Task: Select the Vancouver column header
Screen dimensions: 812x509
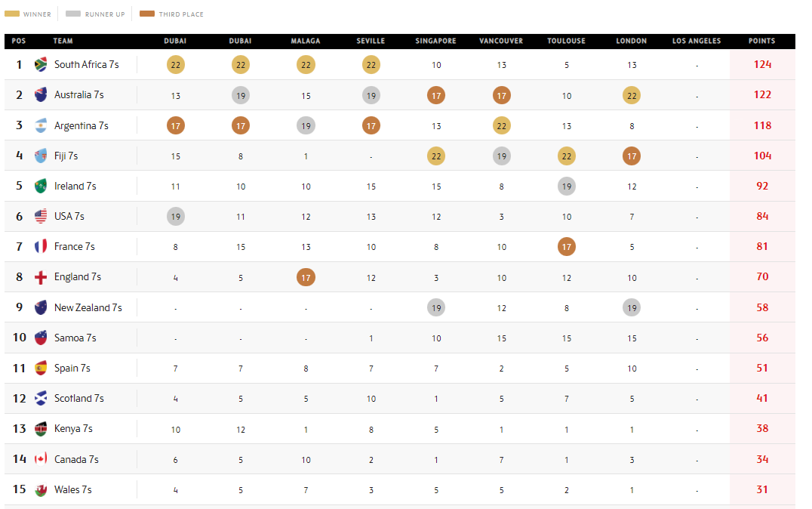Action: click(501, 41)
